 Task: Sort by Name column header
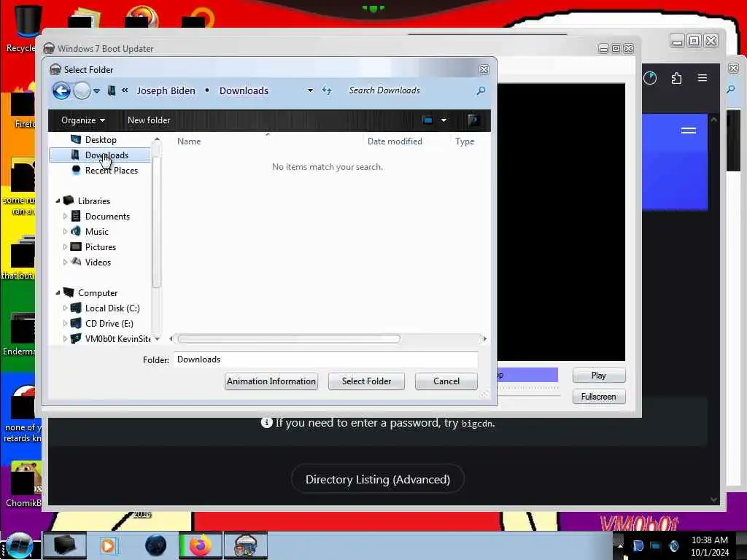pos(189,141)
